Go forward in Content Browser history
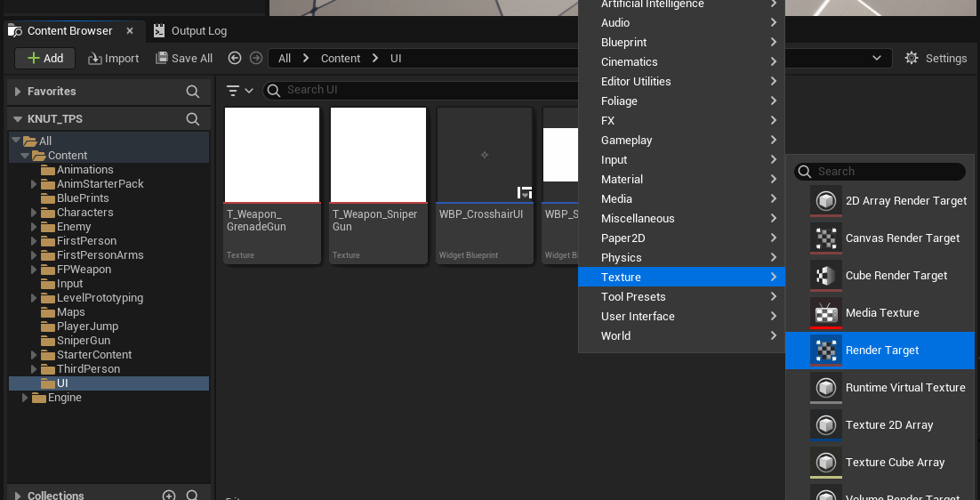This screenshot has height=500, width=980. pos(255,58)
